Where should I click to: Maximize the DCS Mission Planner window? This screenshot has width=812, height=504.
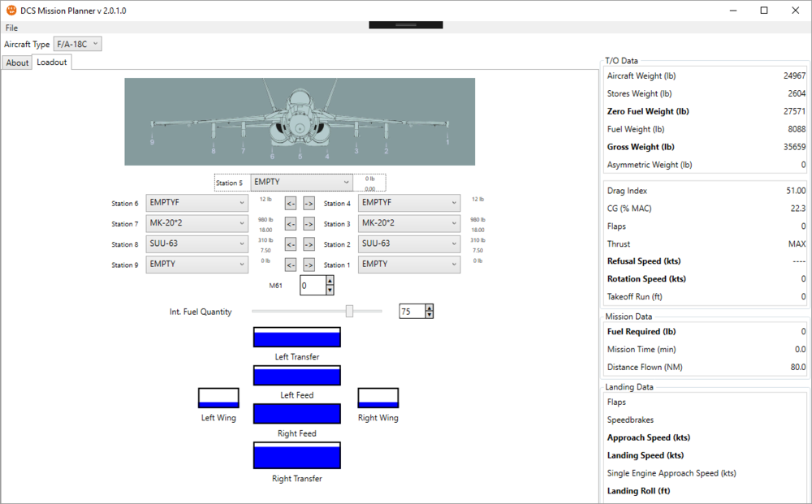(764, 11)
